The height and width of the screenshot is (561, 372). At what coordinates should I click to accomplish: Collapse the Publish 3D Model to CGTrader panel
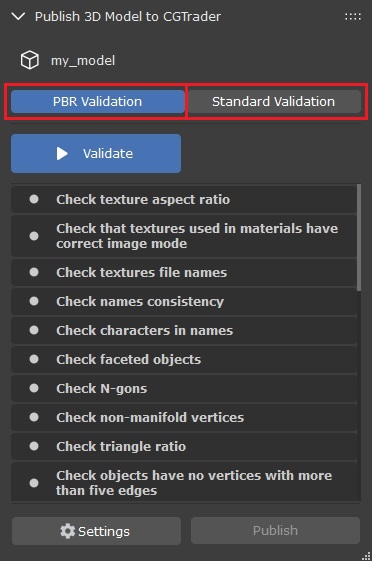pyautogui.click(x=18, y=16)
